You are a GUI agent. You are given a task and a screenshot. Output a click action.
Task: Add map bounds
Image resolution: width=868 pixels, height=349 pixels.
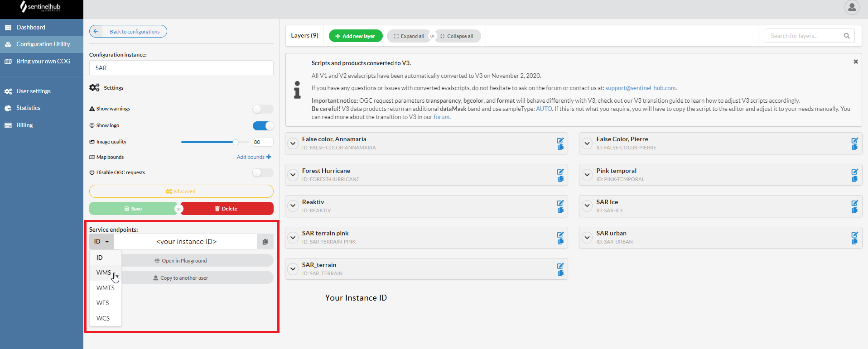(254, 157)
